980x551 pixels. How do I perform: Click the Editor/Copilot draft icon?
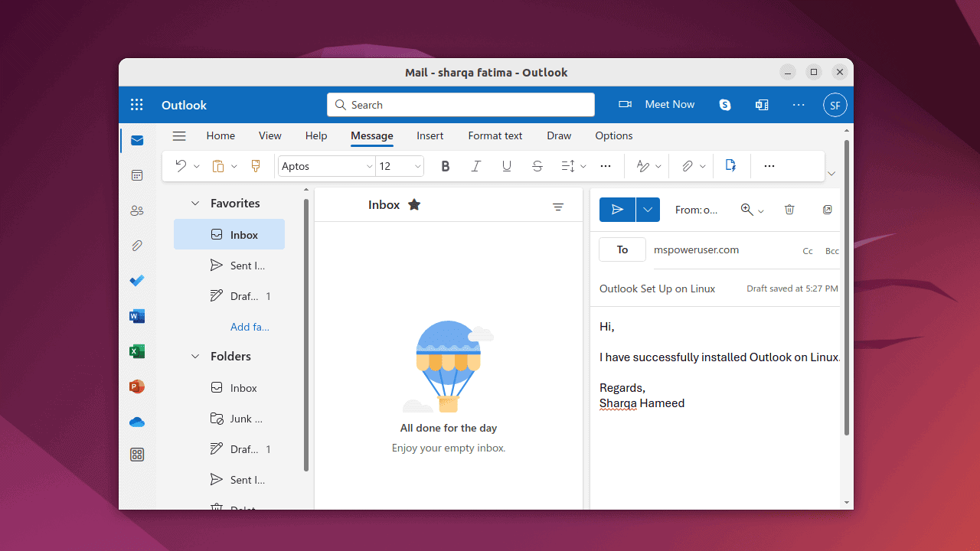coord(730,165)
